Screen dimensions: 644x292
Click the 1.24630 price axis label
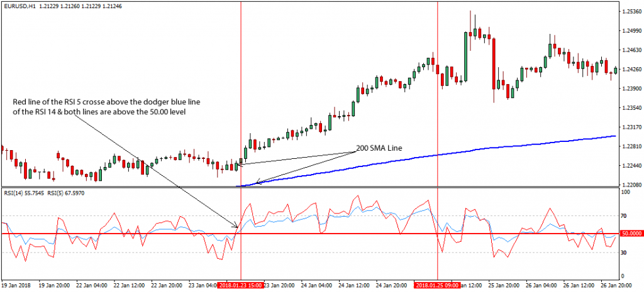pos(631,50)
